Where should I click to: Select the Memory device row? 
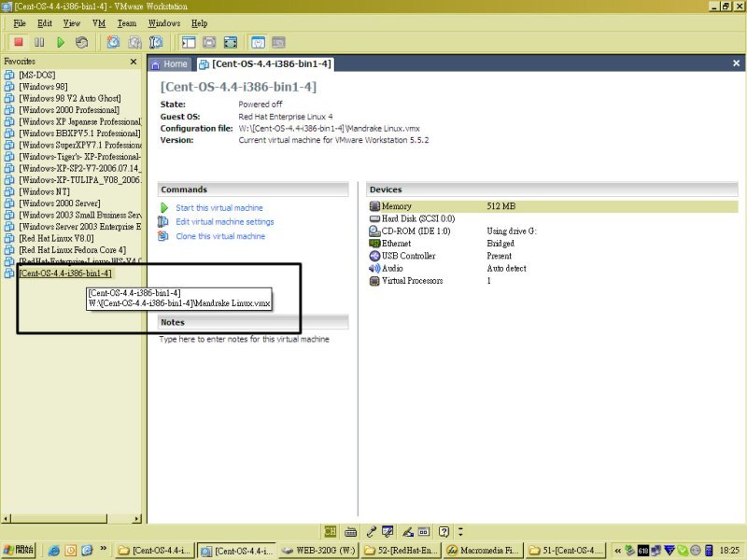(x=553, y=206)
